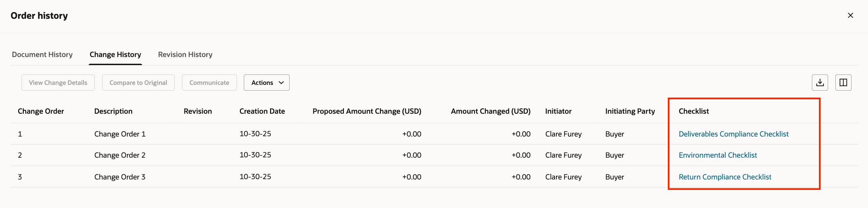Close the Order history dialog
This screenshot has width=868, height=208.
(851, 15)
